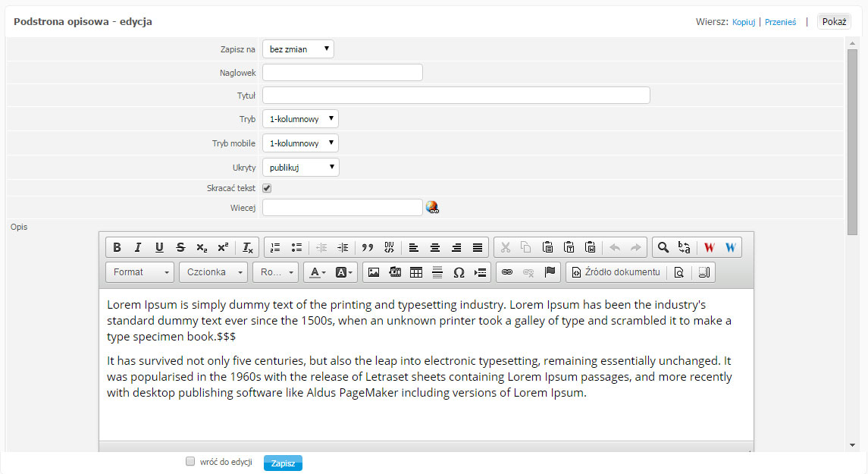Image resolution: width=868 pixels, height=474 pixels.
Task: Click the red W toolbar icon
Action: (709, 247)
